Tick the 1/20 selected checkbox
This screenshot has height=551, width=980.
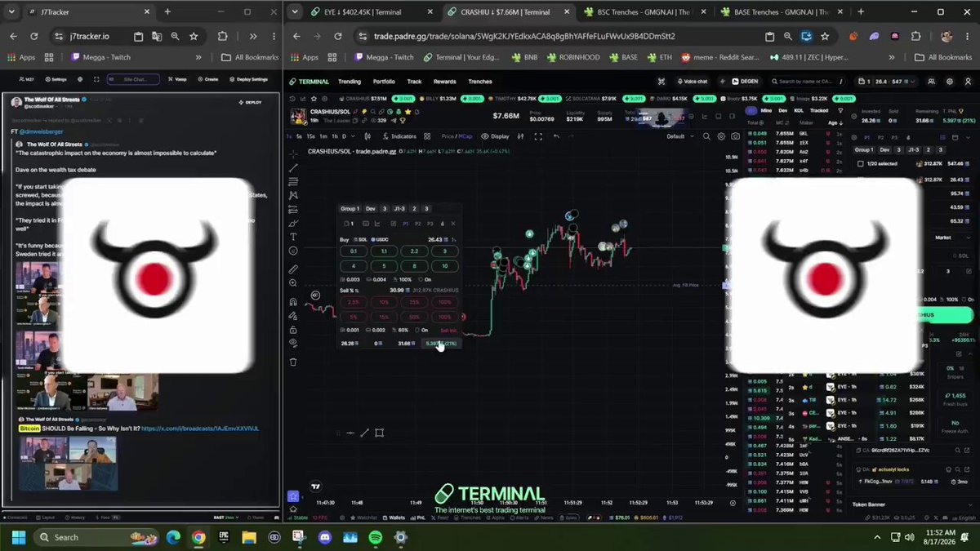(860, 164)
